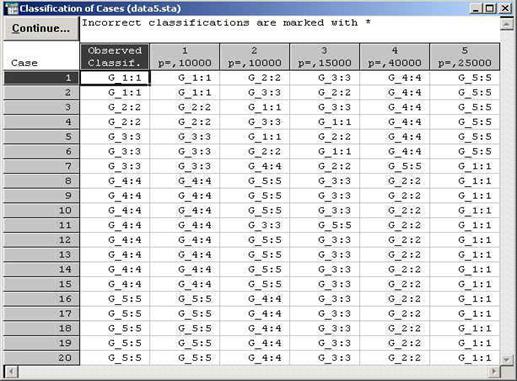Click vertical scrollbar up arrow
This screenshot has width=517, height=381.
tap(507, 24)
